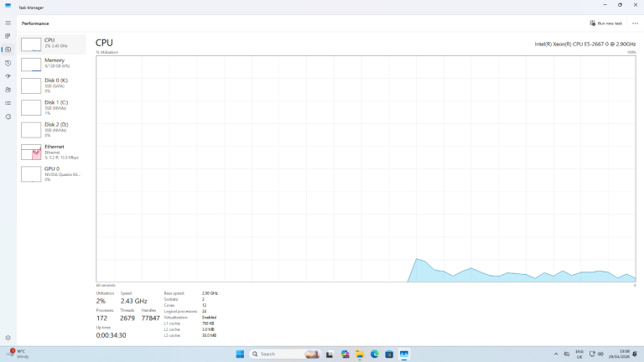This screenshot has height=362, width=644.
Task: Open the Details page icon
Action: (8, 103)
